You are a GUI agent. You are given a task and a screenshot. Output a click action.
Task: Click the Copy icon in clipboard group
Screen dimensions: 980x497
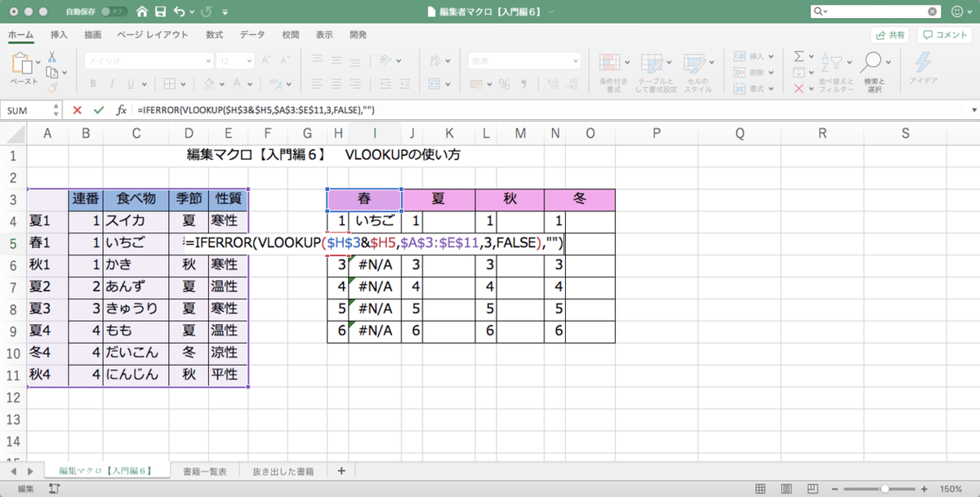pos(51,72)
